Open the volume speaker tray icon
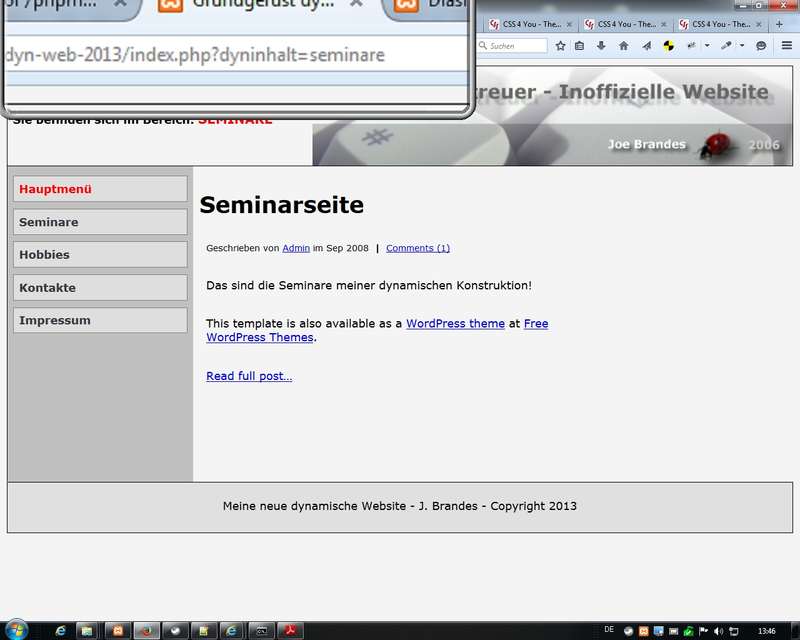800x640 pixels. [x=718, y=631]
